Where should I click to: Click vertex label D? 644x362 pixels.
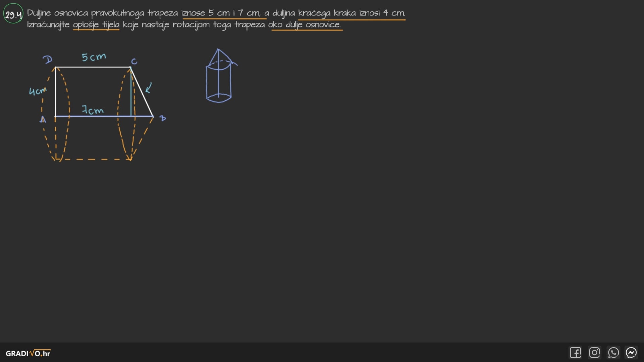click(48, 60)
